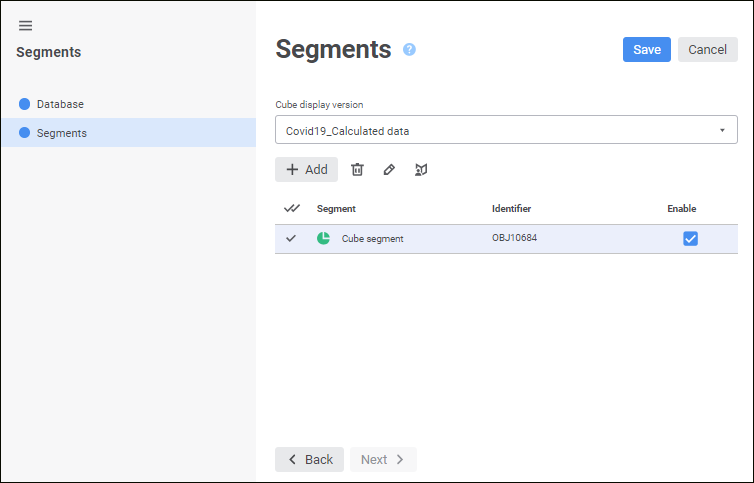The height and width of the screenshot is (483, 754).
Task: Click the map icon in the toolbar
Action: pos(421,170)
